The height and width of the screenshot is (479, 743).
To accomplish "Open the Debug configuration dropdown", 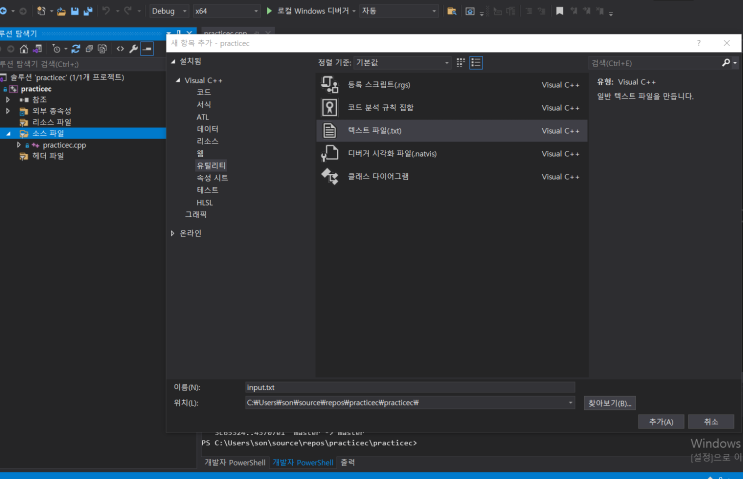I will click(169, 11).
